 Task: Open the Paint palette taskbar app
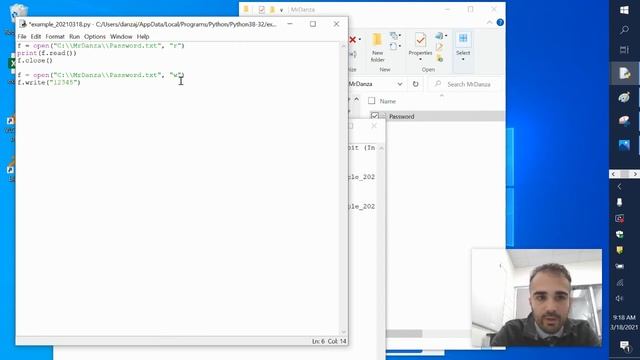coord(624,98)
